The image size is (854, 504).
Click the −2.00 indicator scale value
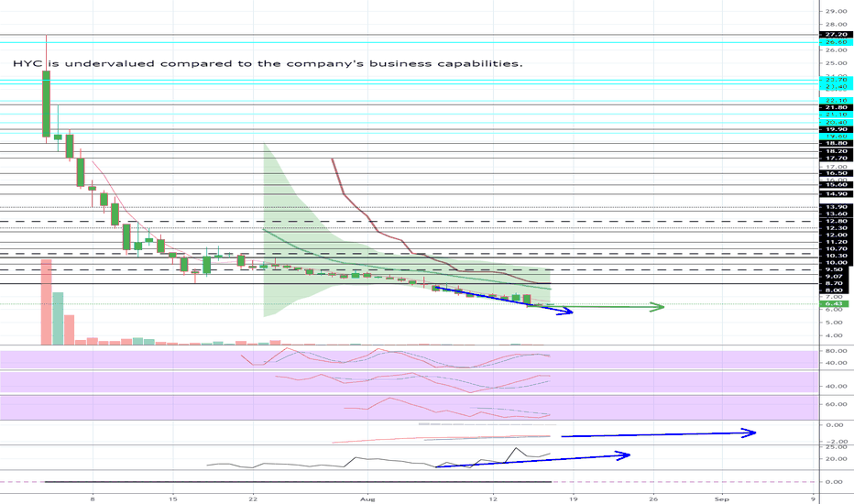[x=836, y=442]
